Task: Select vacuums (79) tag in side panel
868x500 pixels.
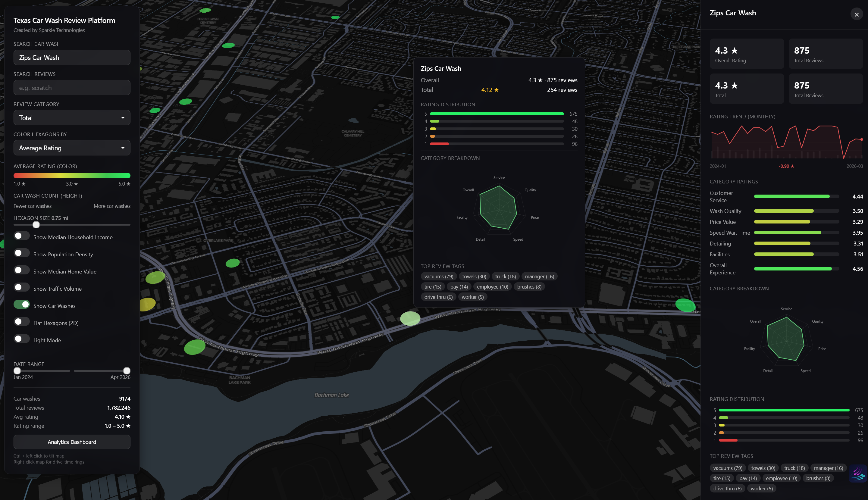Action: tap(728, 468)
